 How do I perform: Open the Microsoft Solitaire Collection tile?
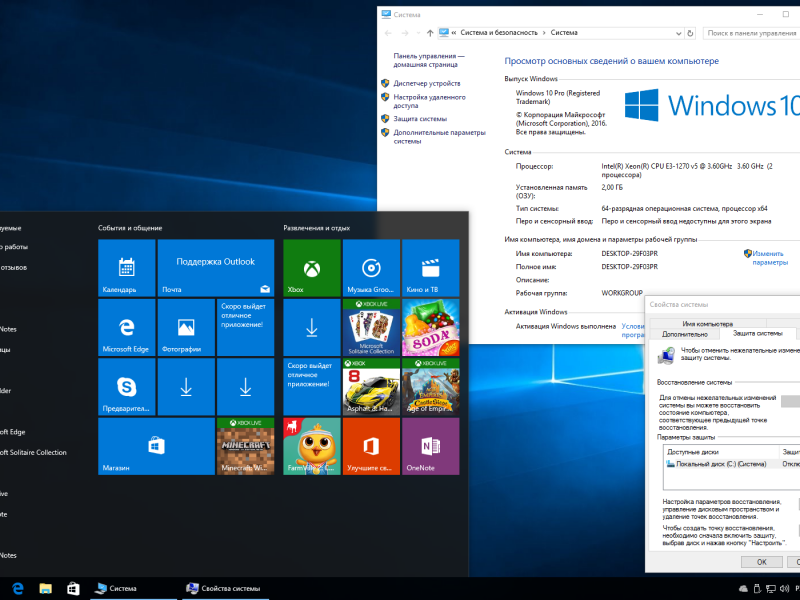[371, 328]
